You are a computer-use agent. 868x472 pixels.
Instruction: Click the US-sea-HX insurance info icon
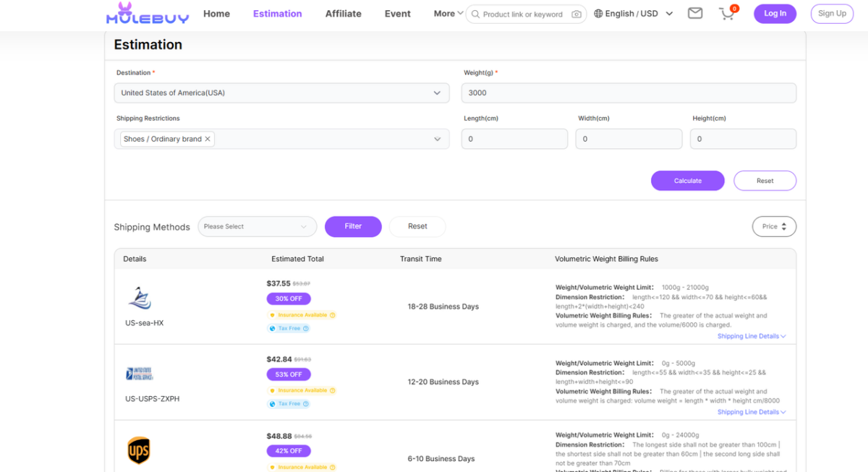pyautogui.click(x=333, y=315)
